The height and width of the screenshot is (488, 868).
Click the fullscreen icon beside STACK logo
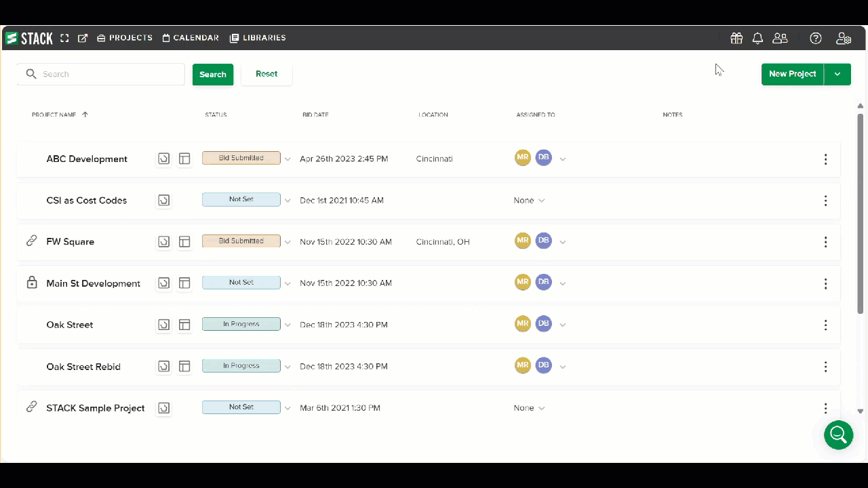pos(65,39)
